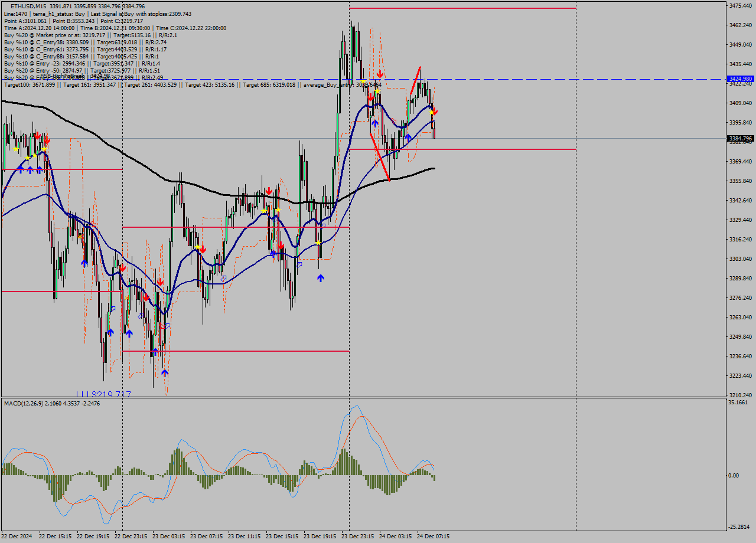This screenshot has width=756, height=543.
Task: Click the ETHUSD,M15 chart title
Action: coord(29,6)
